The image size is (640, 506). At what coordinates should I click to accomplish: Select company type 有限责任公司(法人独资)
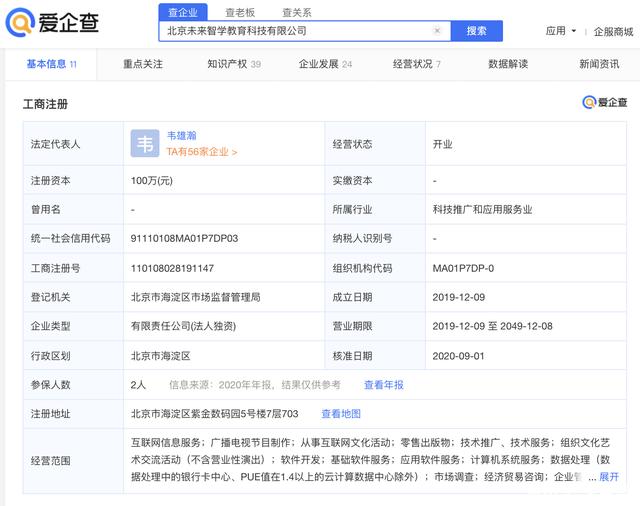pos(183,326)
